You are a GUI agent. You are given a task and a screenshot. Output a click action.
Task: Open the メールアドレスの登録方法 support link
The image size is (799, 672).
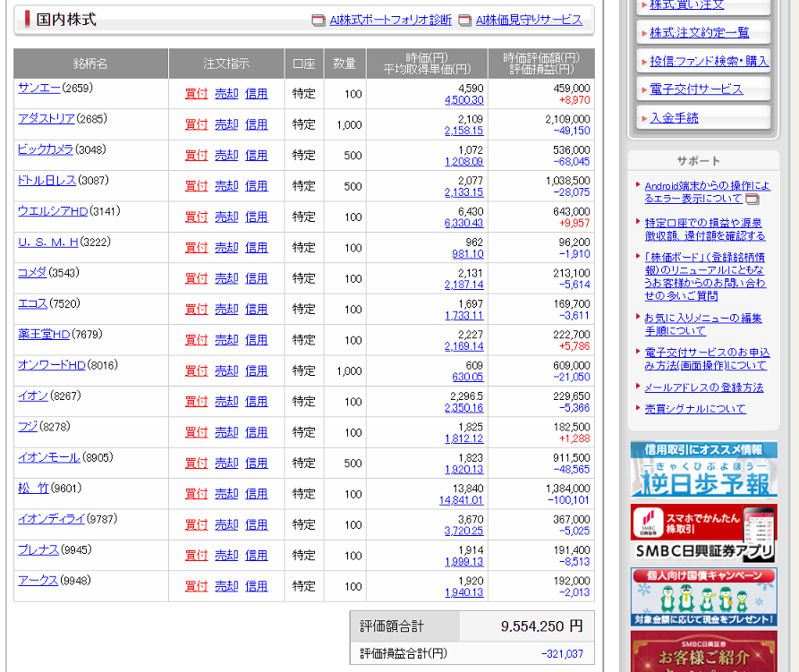(703, 387)
